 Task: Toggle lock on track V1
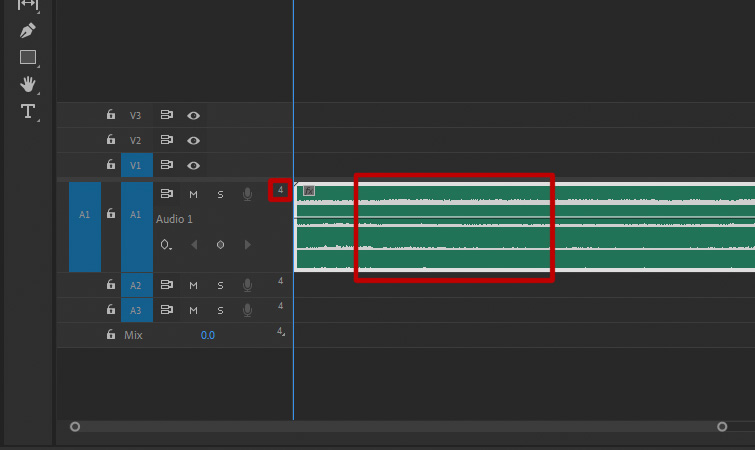[x=111, y=165]
